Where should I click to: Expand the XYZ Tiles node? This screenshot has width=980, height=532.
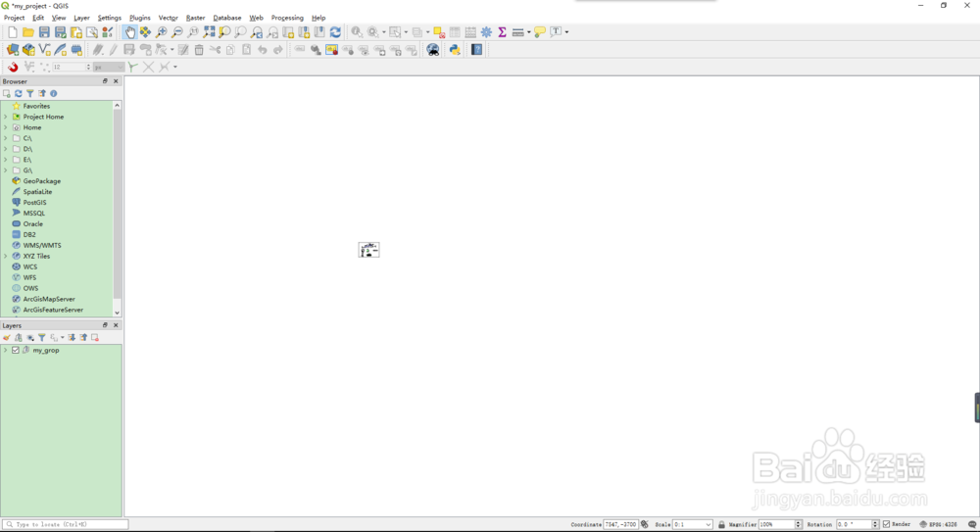6,257
